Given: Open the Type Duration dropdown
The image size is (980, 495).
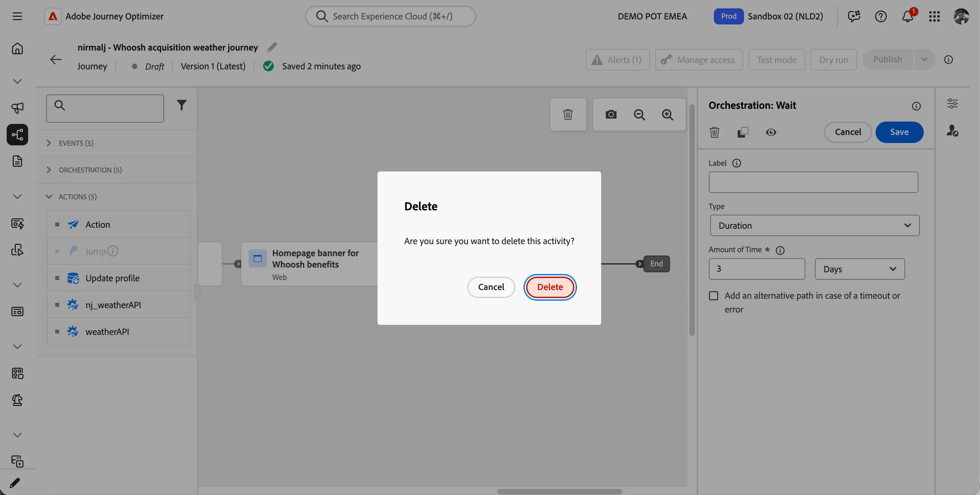Looking at the screenshot, I should [x=815, y=225].
